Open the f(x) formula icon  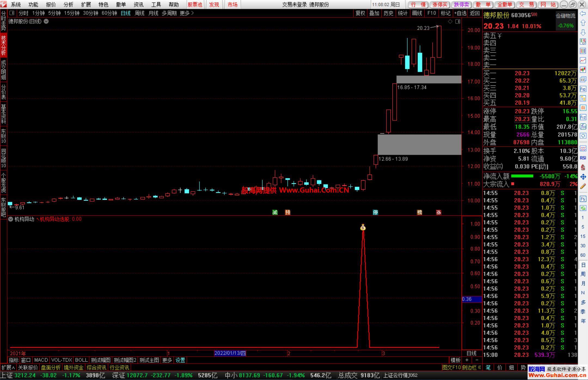click(583, 126)
